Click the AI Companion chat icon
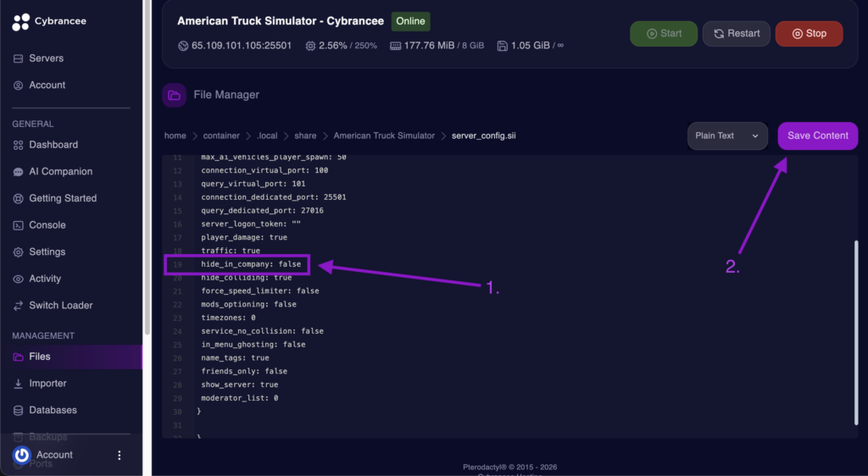The width and height of the screenshot is (868, 476). (x=19, y=172)
